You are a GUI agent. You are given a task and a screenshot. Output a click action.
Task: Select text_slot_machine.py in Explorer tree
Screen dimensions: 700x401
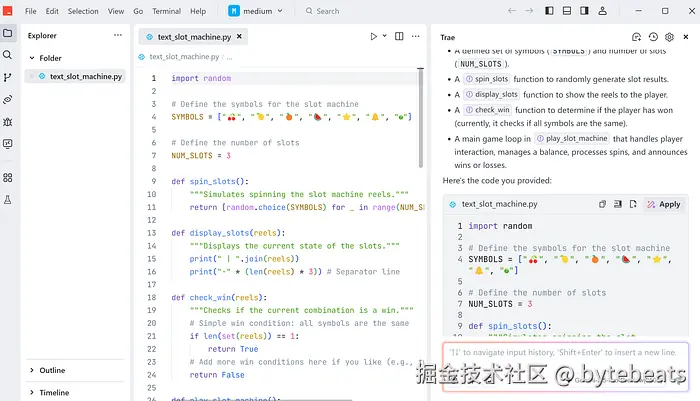(75, 76)
